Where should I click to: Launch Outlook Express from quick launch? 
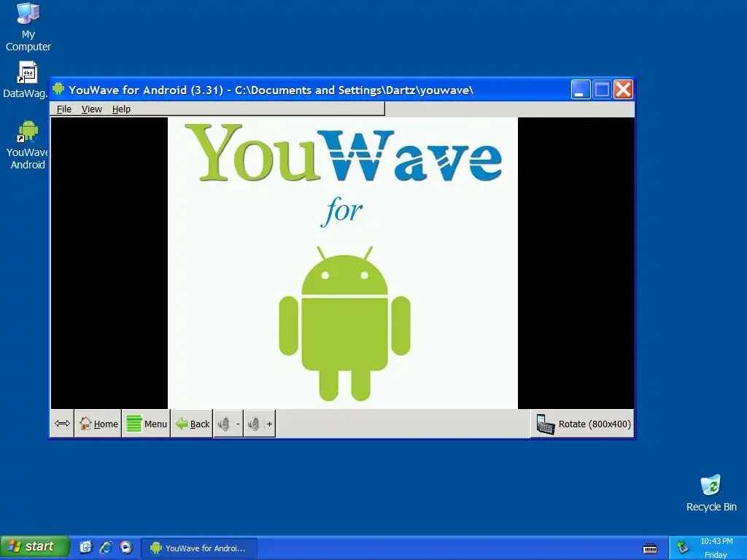pyautogui.click(x=86, y=547)
